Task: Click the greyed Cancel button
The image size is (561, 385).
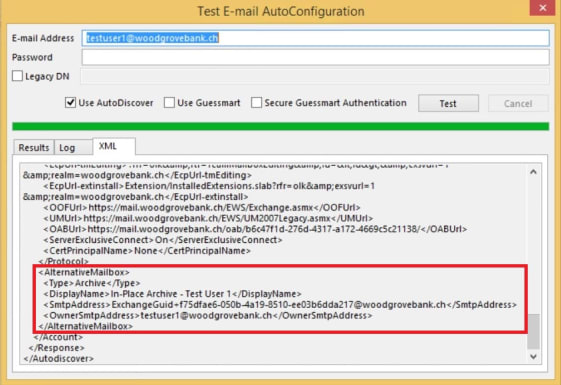Action: pyautogui.click(x=518, y=103)
